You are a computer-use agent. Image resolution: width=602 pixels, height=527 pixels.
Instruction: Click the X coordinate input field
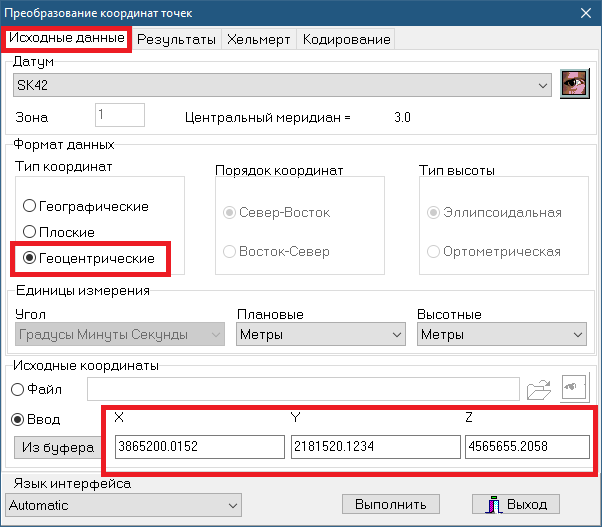[x=198, y=447]
